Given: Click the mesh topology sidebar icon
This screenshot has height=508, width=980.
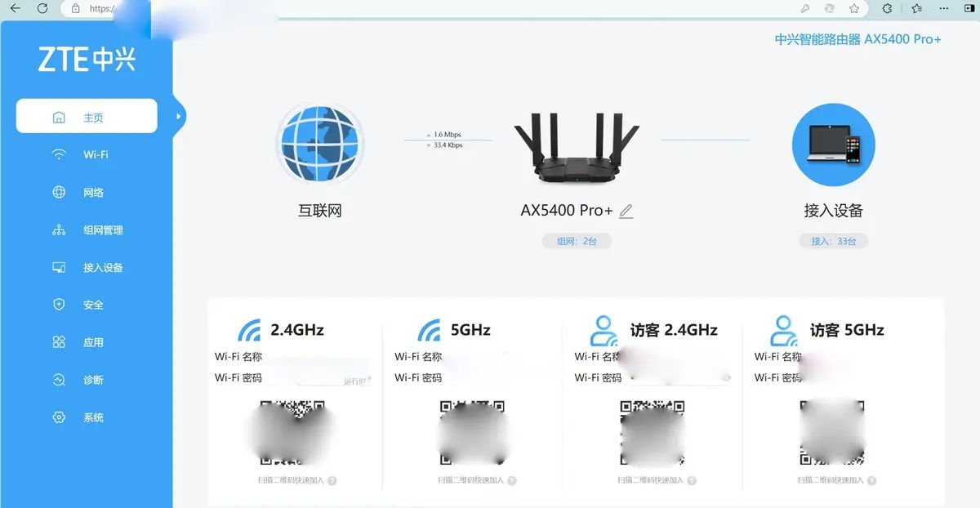Looking at the screenshot, I should coord(59,230).
